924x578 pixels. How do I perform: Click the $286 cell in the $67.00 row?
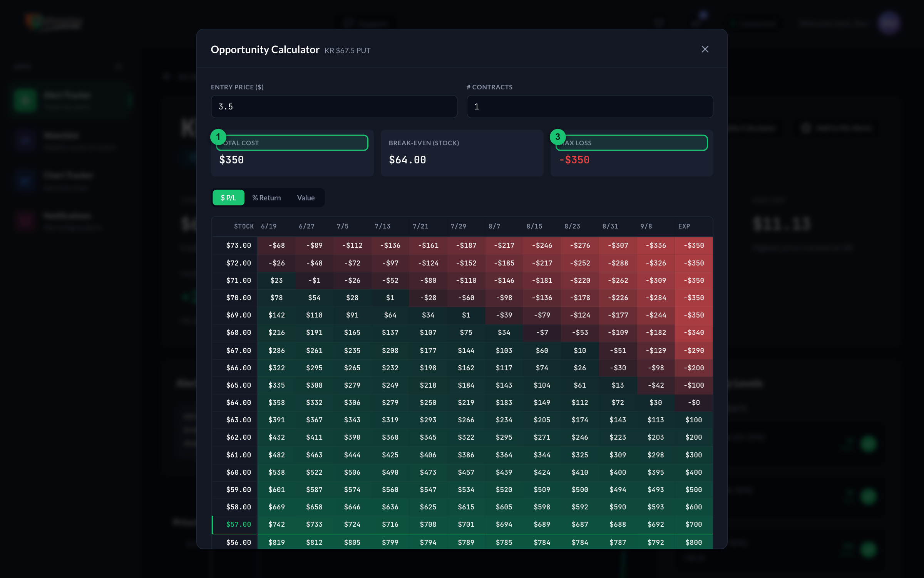coord(276,351)
